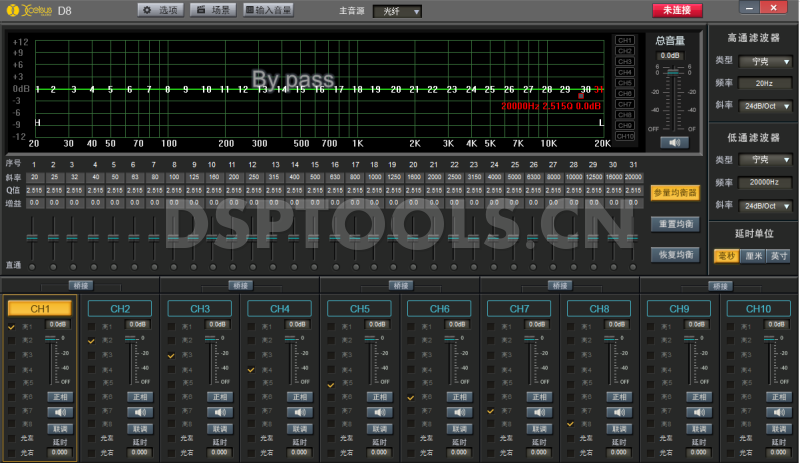This screenshot has height=463, width=800.
Task: Mute CH10 via its speaker icon
Action: pos(780,411)
